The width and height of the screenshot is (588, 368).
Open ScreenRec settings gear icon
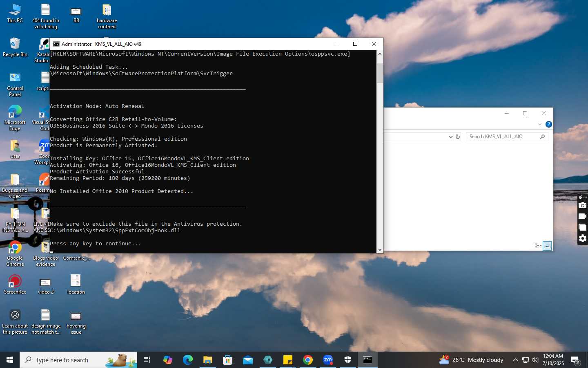583,238
